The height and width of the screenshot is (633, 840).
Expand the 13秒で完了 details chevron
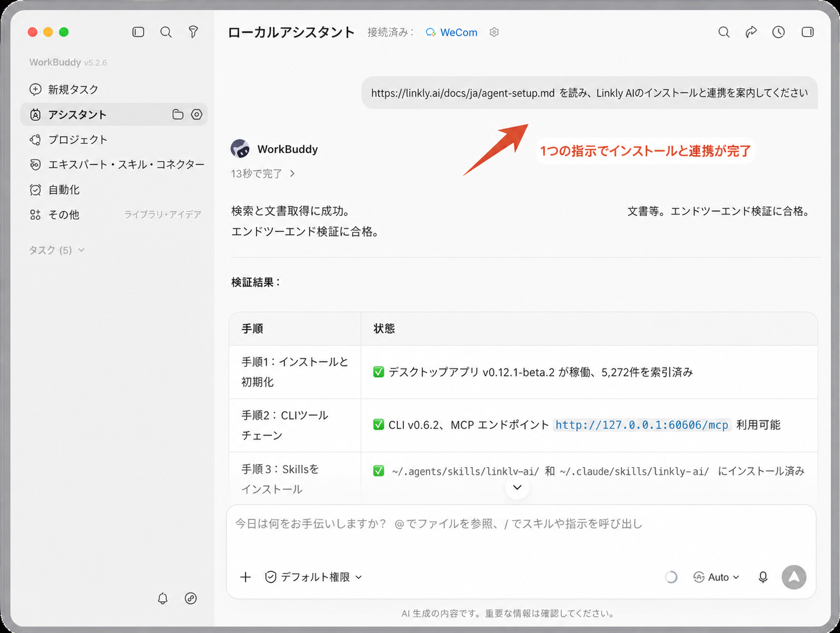(292, 173)
